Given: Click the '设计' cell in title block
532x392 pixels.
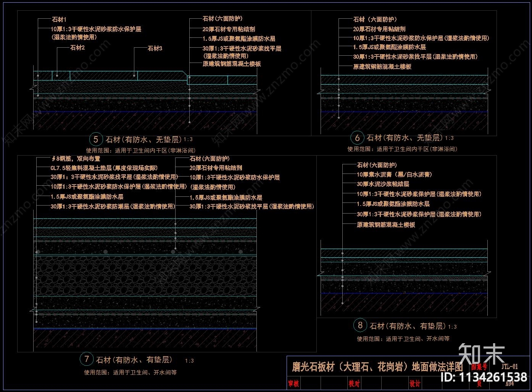Looking at the screenshot, I should pos(415,383).
